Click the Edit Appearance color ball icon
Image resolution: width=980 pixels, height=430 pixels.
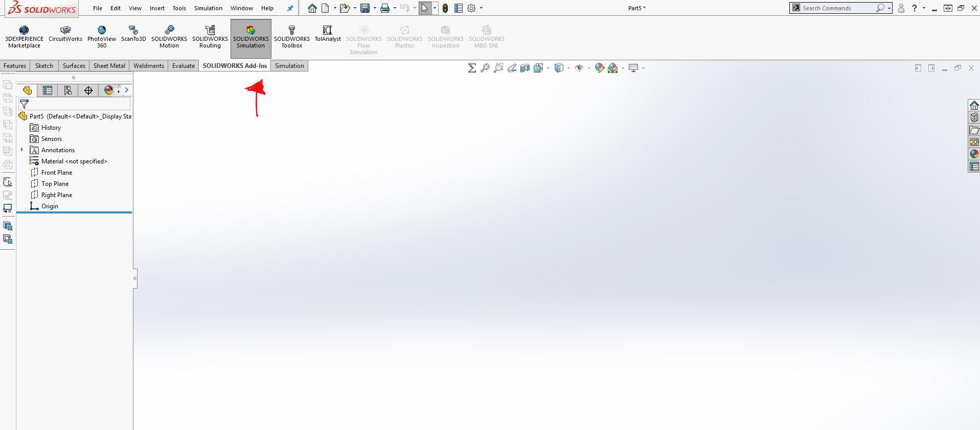point(599,68)
